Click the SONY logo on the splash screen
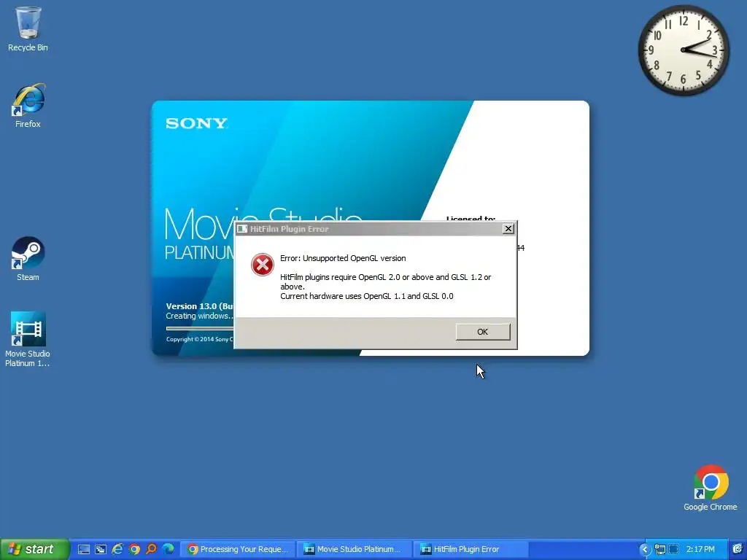Viewport: 747px width, 560px height. [x=196, y=123]
